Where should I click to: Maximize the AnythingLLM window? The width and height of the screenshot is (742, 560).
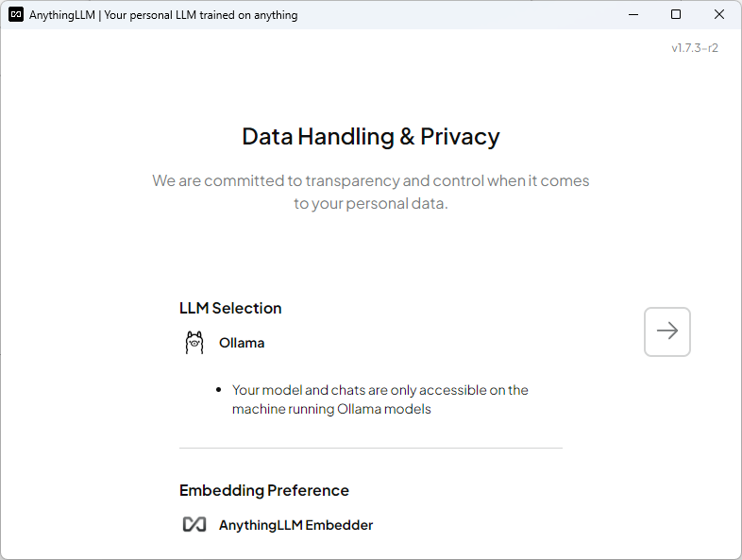click(676, 15)
